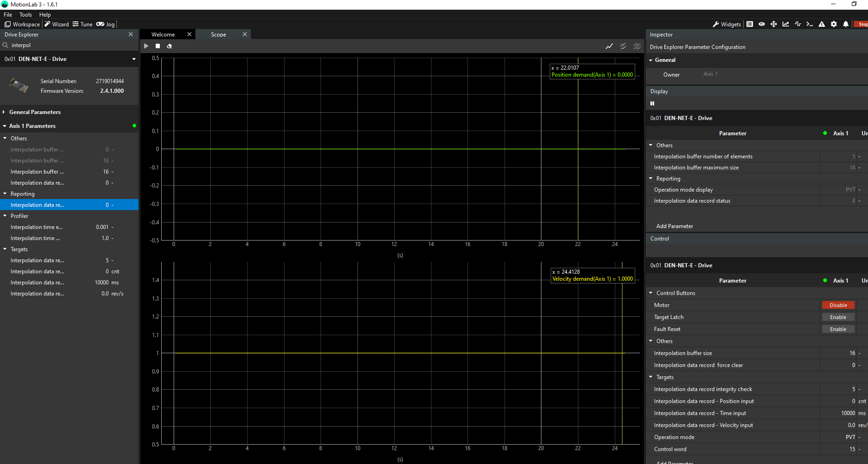868x464 pixels.
Task: Open the terminal console icon in top toolbar
Action: click(x=809, y=24)
